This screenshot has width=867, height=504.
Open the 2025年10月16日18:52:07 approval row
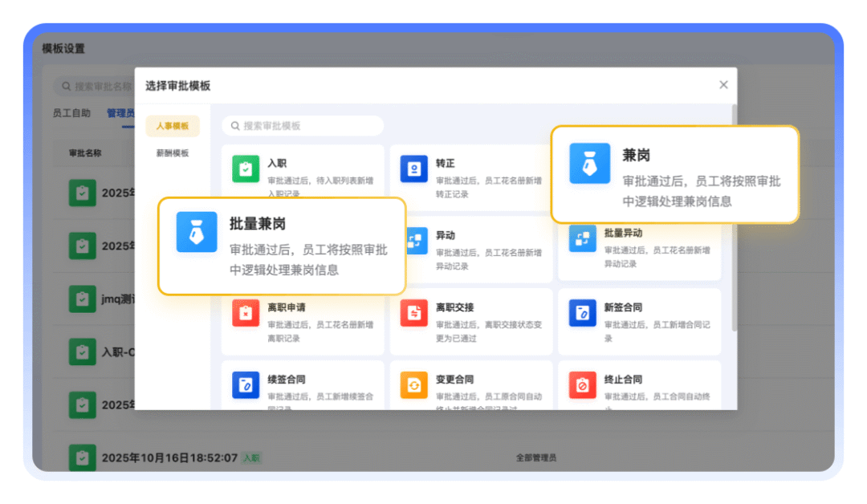coord(169,457)
